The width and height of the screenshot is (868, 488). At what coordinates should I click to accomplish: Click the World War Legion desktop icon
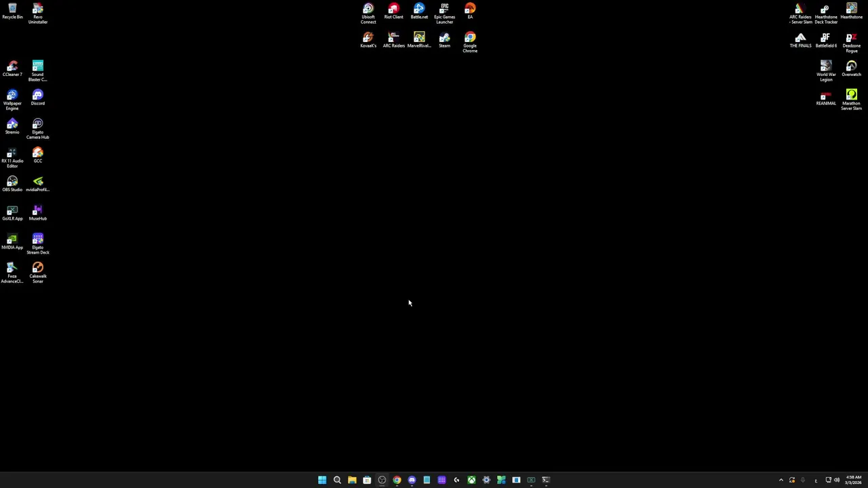[826, 71]
